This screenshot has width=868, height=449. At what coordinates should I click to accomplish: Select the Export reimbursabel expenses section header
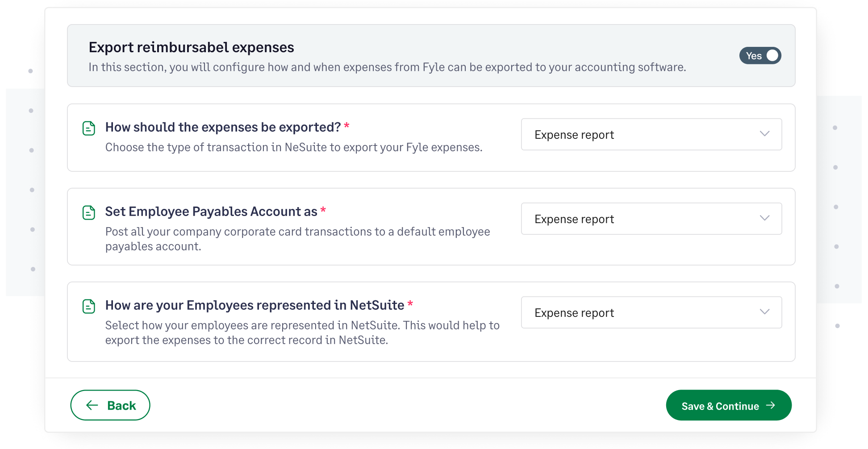[x=192, y=47]
